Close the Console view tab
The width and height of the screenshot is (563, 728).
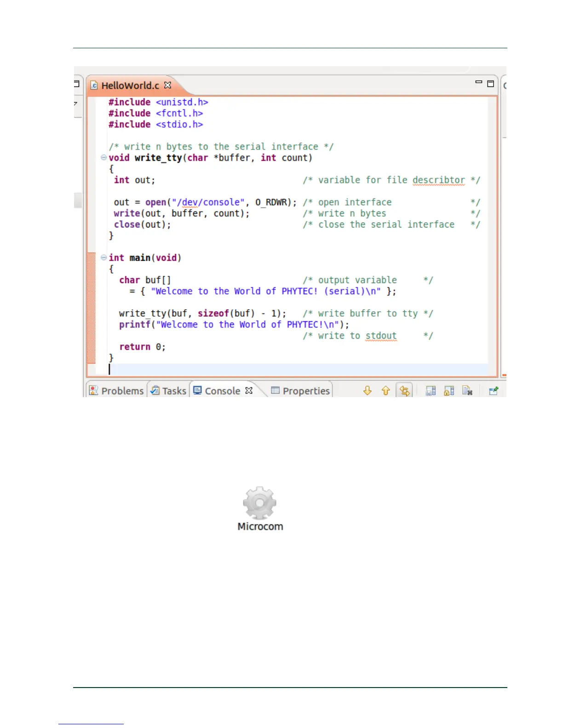pos(249,390)
